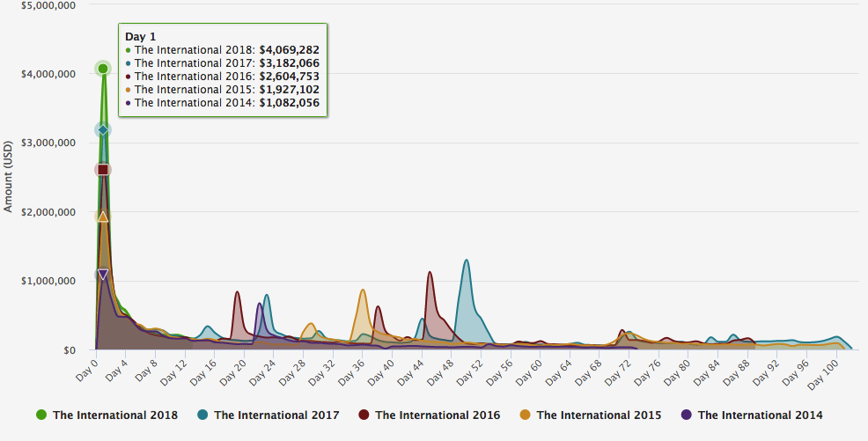868x441 pixels.
Task: Click the teal 2017 Day 1 diamond marker
Action: click(x=103, y=130)
